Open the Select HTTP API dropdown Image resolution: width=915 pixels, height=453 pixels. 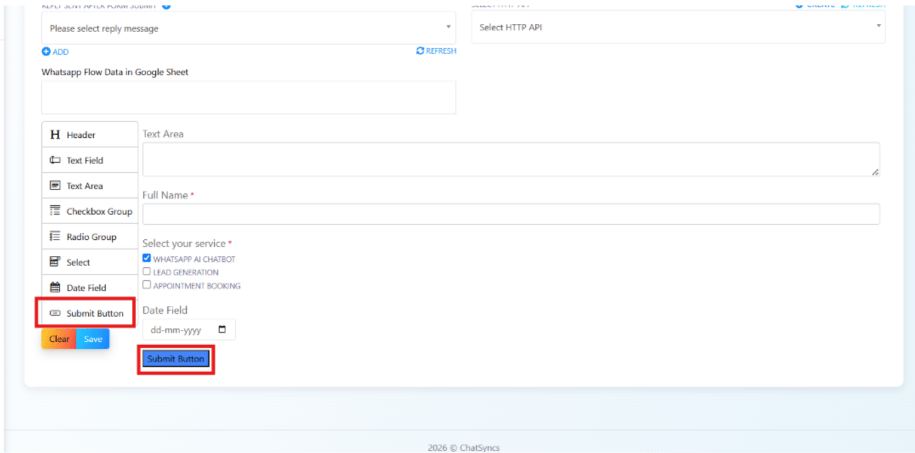click(x=678, y=27)
